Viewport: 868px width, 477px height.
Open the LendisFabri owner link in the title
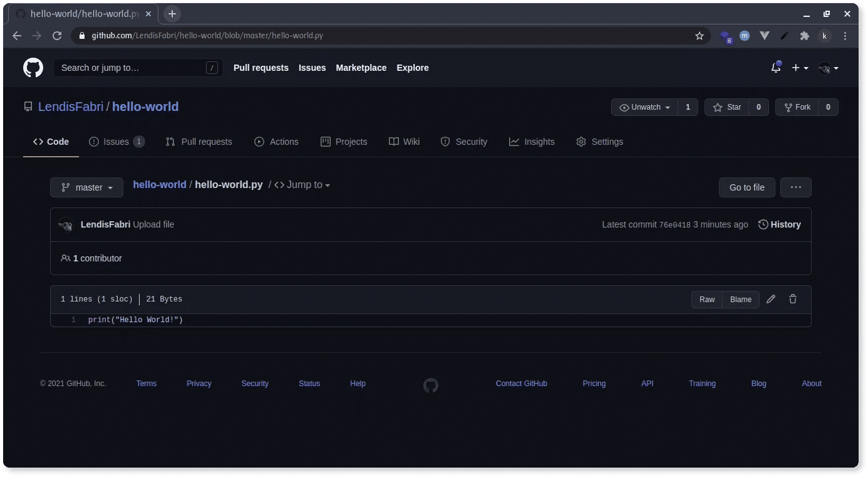pos(71,107)
